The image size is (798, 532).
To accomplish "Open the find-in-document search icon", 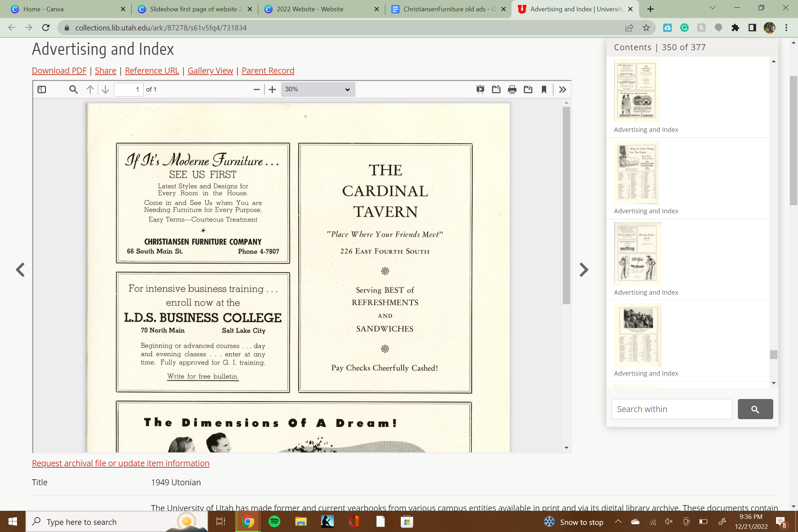I will 73,89.
